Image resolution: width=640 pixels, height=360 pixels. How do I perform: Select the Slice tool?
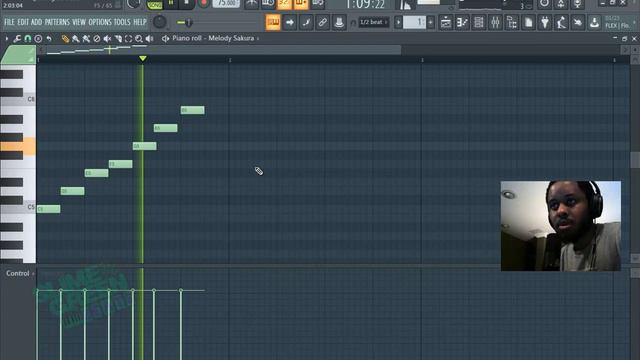tap(118, 39)
